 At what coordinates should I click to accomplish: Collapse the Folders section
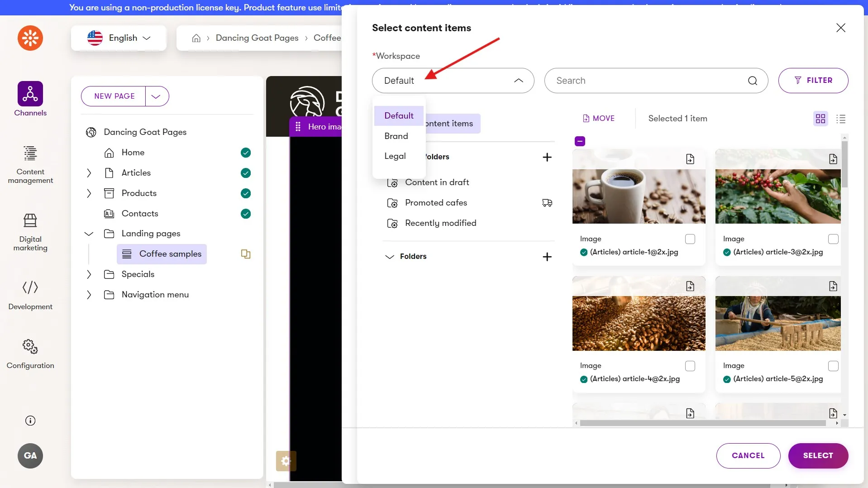click(389, 257)
